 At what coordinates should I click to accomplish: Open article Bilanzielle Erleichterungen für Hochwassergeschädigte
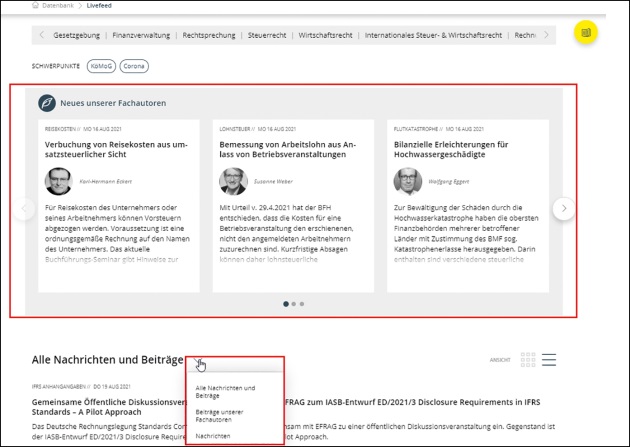(455, 150)
